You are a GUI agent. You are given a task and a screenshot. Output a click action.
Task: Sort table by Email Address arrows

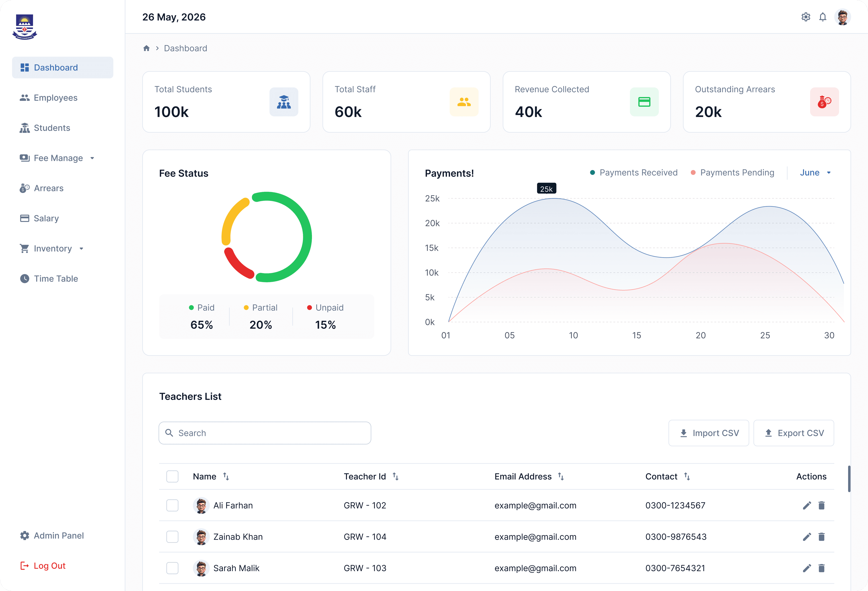[x=561, y=476]
